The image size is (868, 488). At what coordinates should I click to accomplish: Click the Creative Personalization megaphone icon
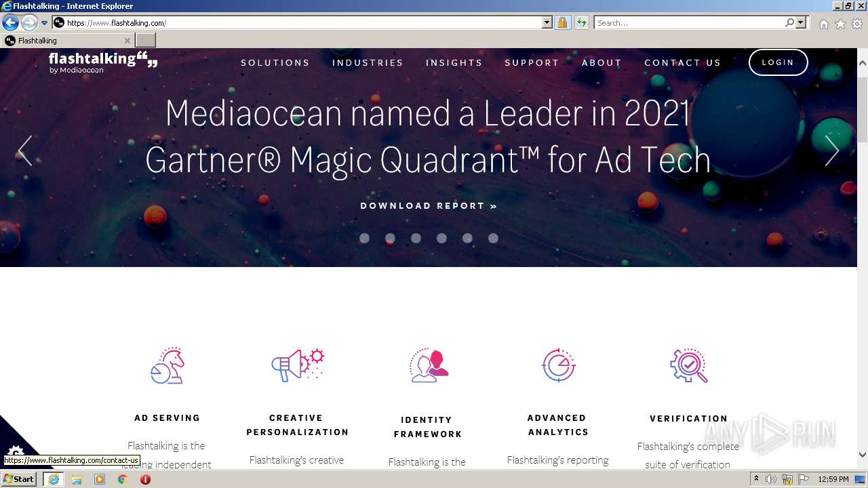(298, 365)
